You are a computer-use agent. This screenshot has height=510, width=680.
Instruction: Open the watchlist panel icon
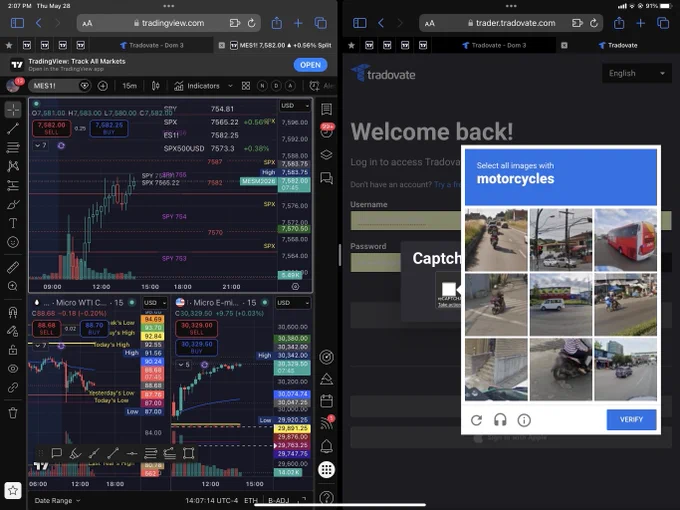[x=327, y=109]
